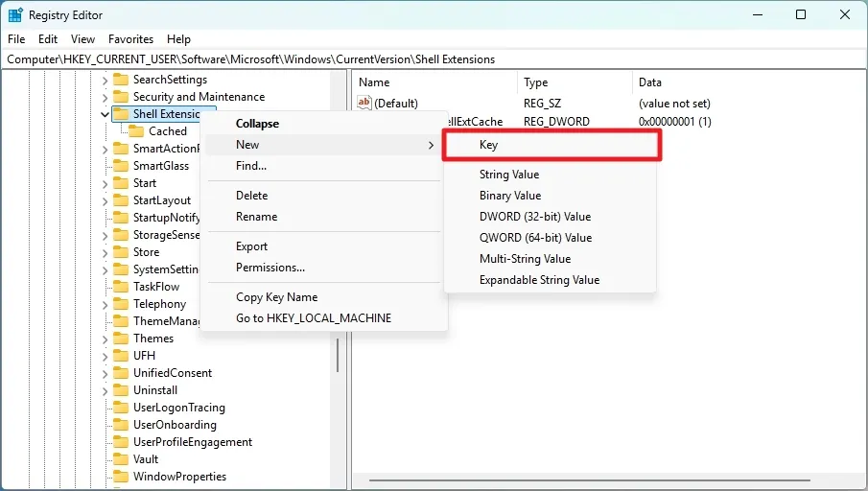Click Delete in the context menu
This screenshot has width=868, height=491.
[x=323, y=196]
